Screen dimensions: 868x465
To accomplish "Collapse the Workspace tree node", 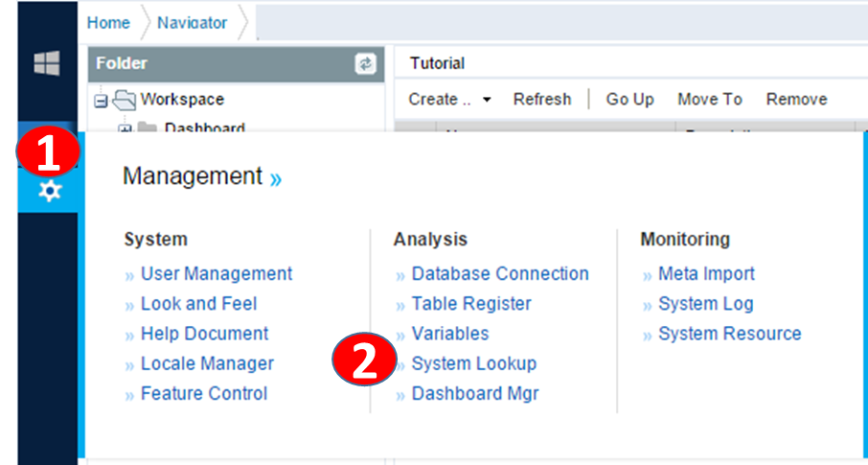I will [100, 99].
